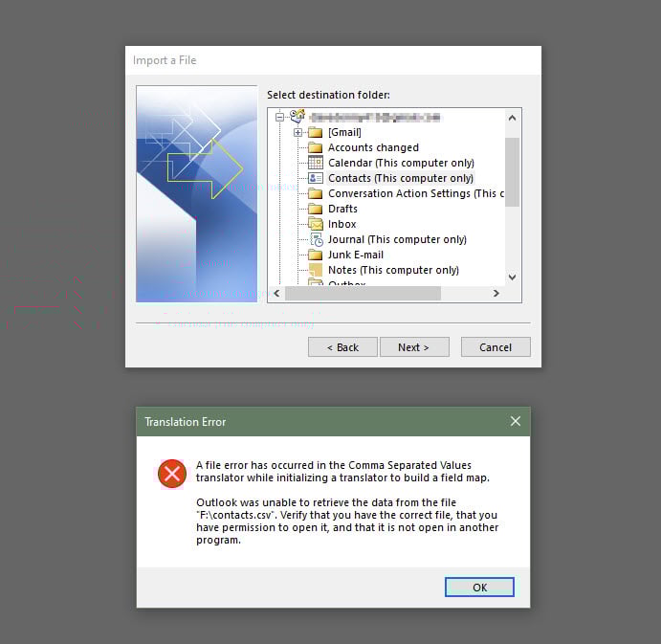Click the folder list scroll down arrow

point(512,278)
